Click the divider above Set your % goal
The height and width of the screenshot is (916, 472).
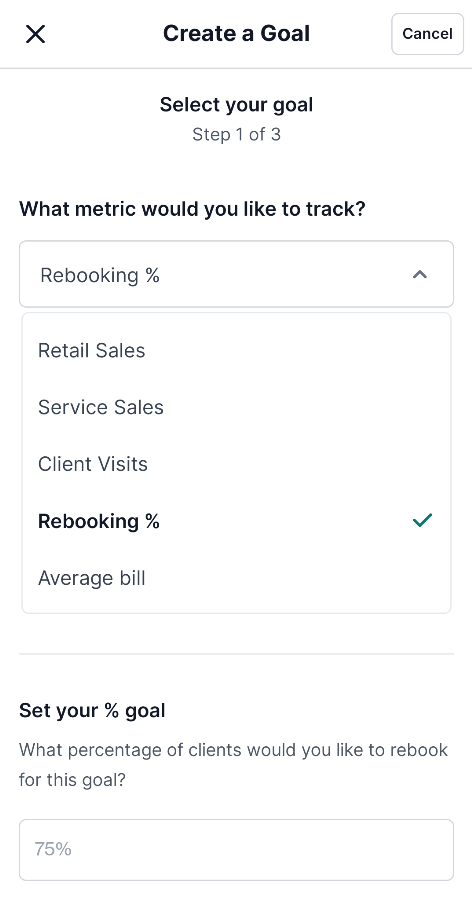(x=236, y=654)
